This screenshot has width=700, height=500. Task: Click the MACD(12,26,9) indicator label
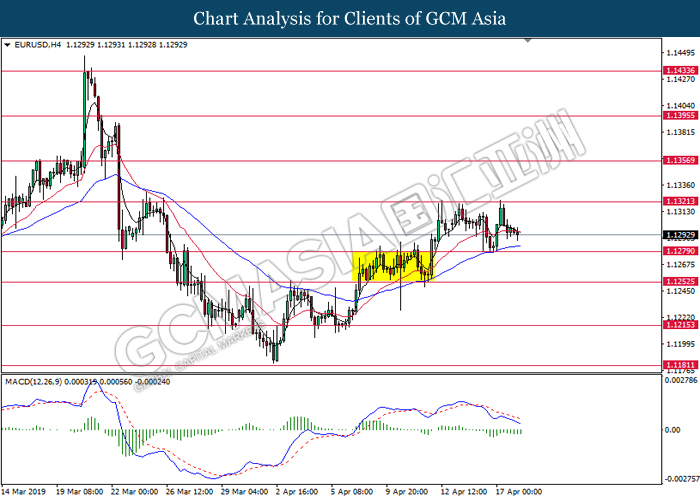click(33, 382)
